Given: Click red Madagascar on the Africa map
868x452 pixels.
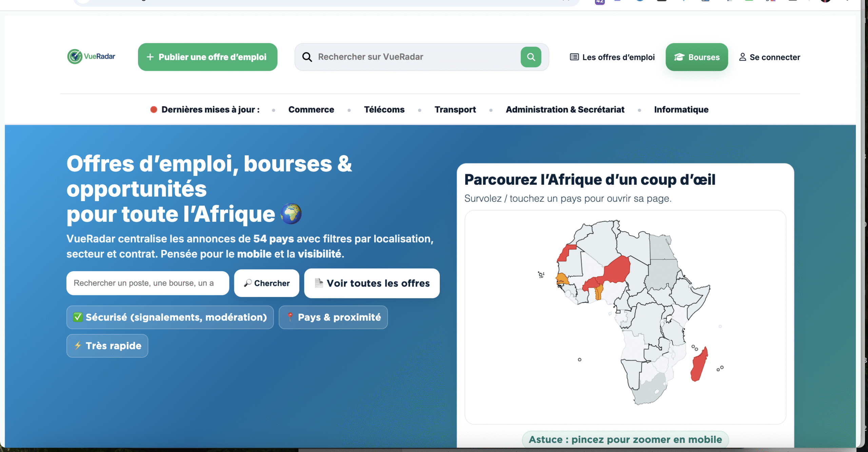Looking at the screenshot, I should (698, 366).
